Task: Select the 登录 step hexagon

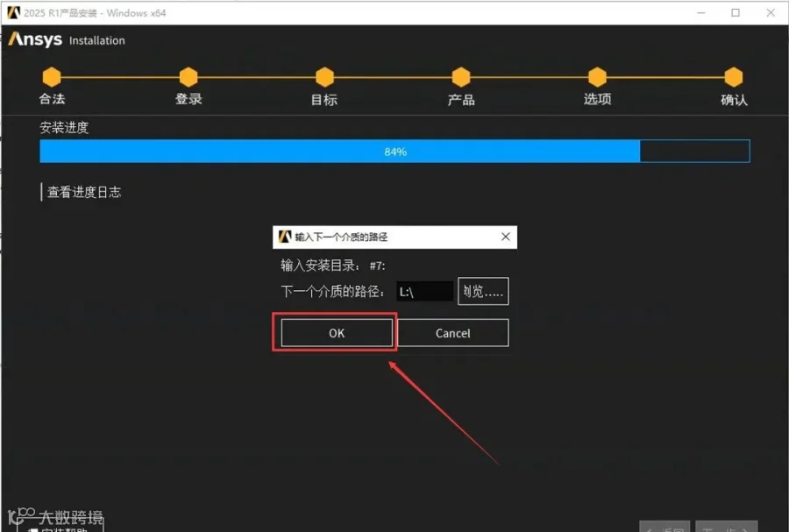Action: 188,77
